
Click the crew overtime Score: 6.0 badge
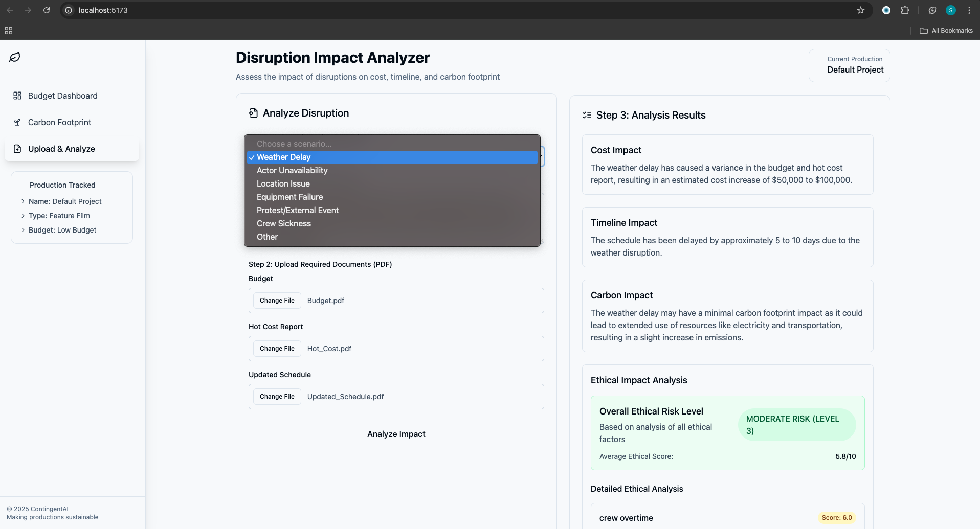pyautogui.click(x=837, y=518)
